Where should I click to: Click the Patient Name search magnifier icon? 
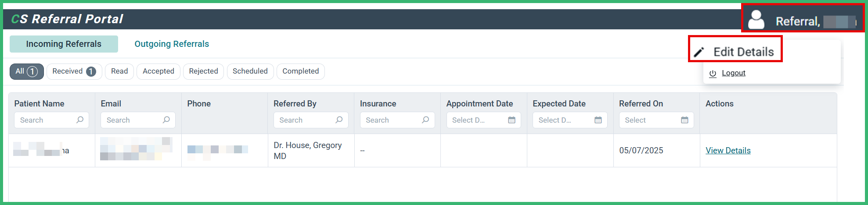[80, 120]
